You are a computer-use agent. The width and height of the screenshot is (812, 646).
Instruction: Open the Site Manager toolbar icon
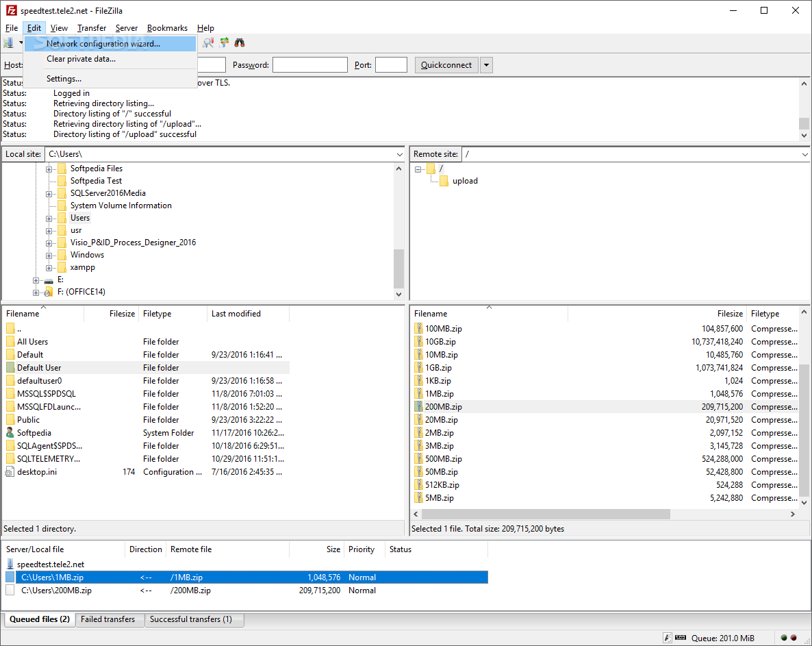point(9,43)
